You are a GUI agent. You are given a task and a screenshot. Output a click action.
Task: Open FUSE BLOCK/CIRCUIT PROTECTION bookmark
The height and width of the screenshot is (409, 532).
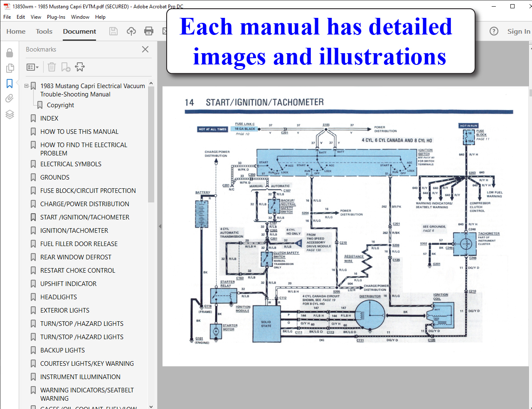click(x=88, y=191)
